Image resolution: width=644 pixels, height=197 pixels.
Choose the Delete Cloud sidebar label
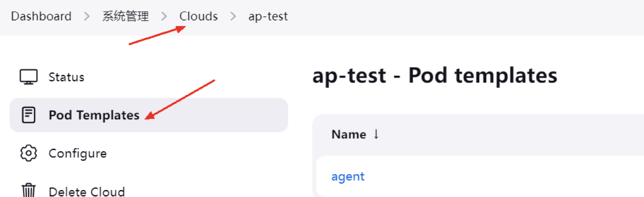click(x=87, y=191)
